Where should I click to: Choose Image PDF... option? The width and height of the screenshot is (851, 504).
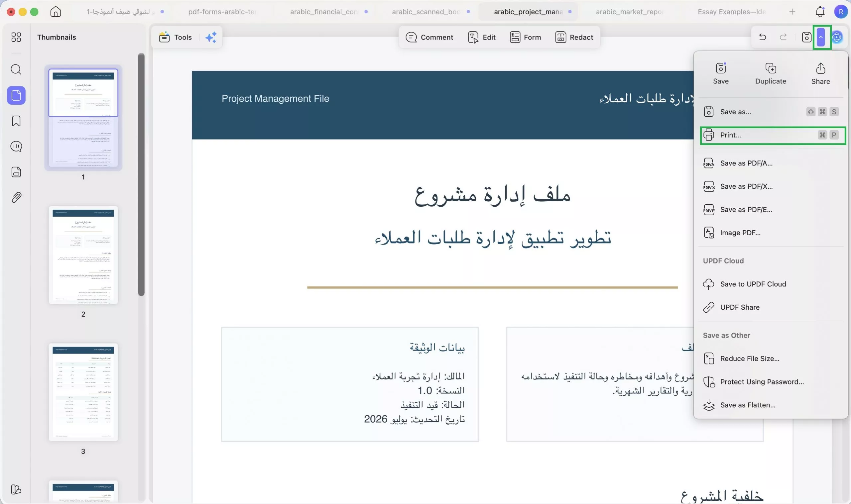click(x=771, y=233)
